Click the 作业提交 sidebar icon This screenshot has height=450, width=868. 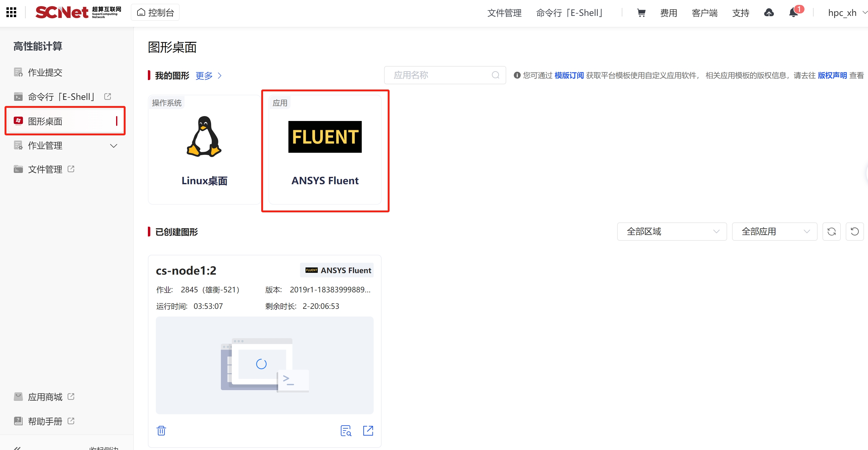18,72
